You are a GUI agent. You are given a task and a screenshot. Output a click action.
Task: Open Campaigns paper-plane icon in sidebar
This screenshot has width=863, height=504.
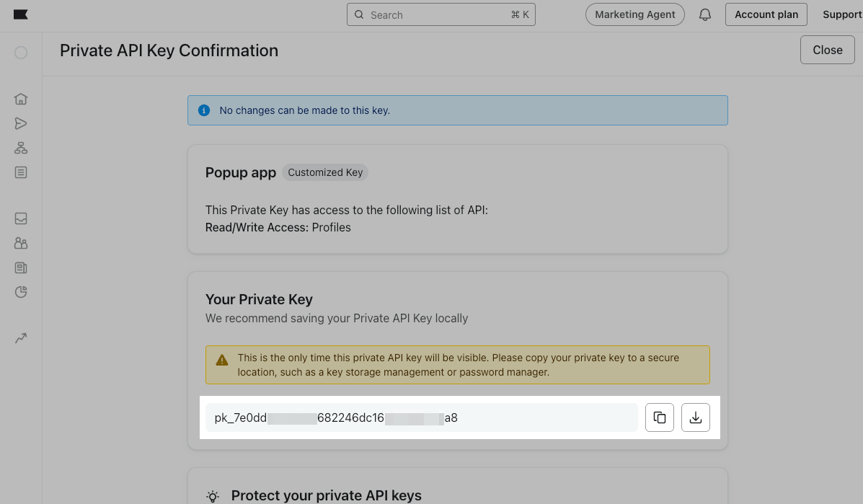point(21,123)
